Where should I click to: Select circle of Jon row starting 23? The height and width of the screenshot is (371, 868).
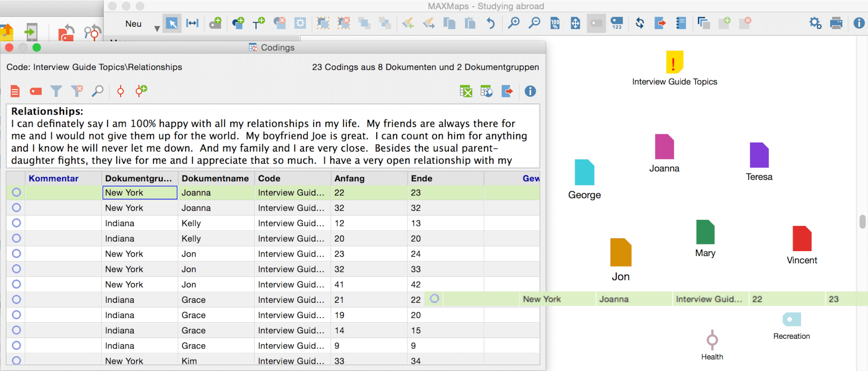pyautogui.click(x=16, y=253)
